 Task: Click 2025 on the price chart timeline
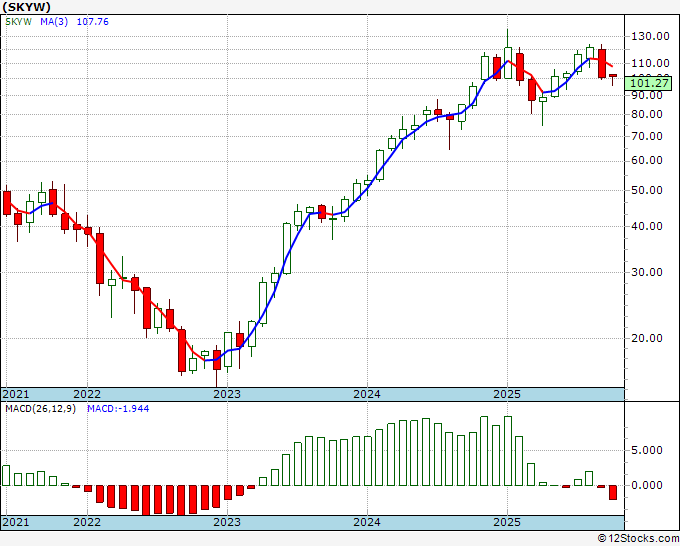[507, 394]
